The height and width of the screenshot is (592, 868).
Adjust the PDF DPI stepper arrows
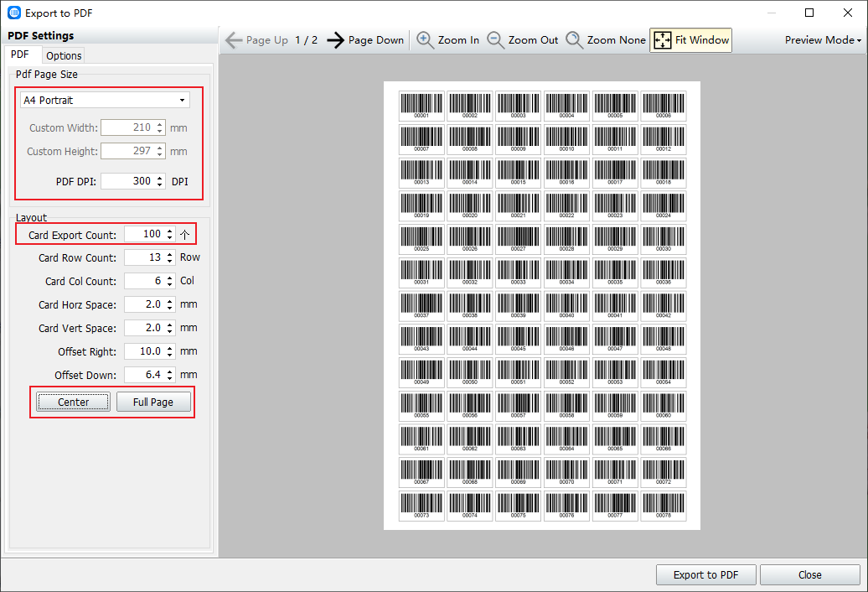159,181
